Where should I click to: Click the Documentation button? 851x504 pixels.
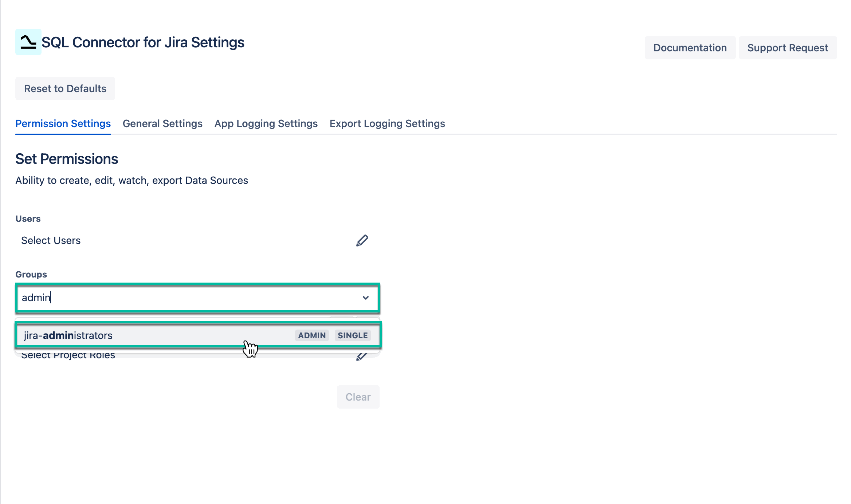tap(690, 47)
